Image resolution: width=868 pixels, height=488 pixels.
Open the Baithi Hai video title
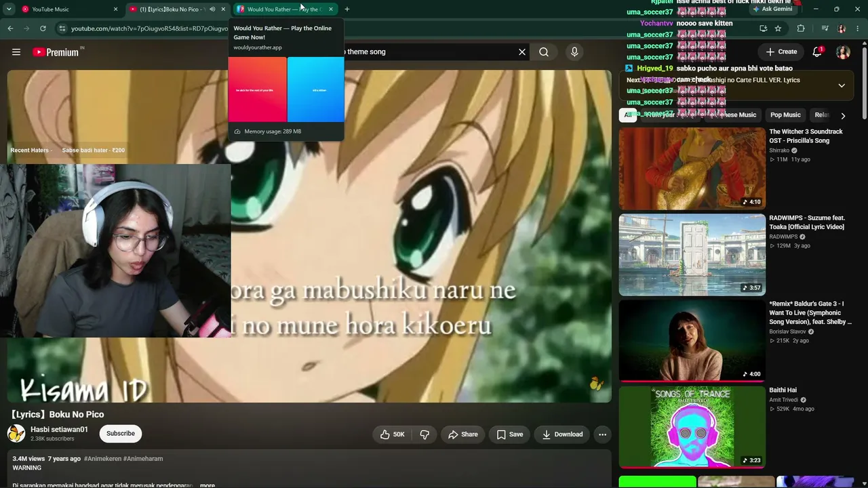(783, 390)
